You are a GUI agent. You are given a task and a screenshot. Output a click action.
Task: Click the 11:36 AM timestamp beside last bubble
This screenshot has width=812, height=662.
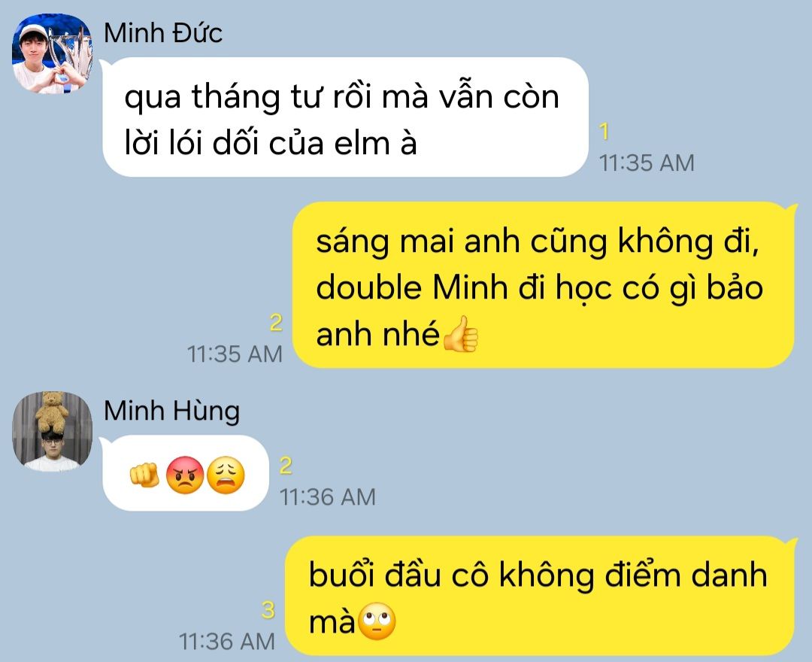[x=227, y=642]
